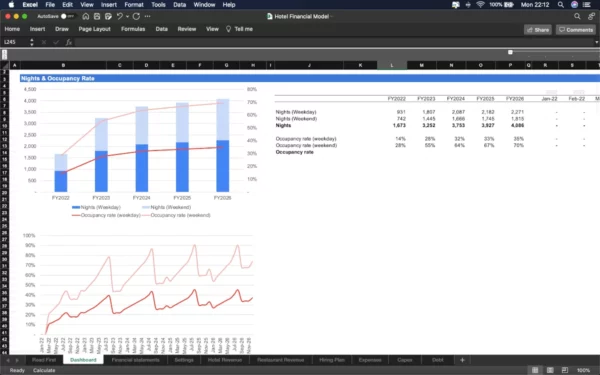Switch to the Draw ribbon tab

tap(62, 29)
